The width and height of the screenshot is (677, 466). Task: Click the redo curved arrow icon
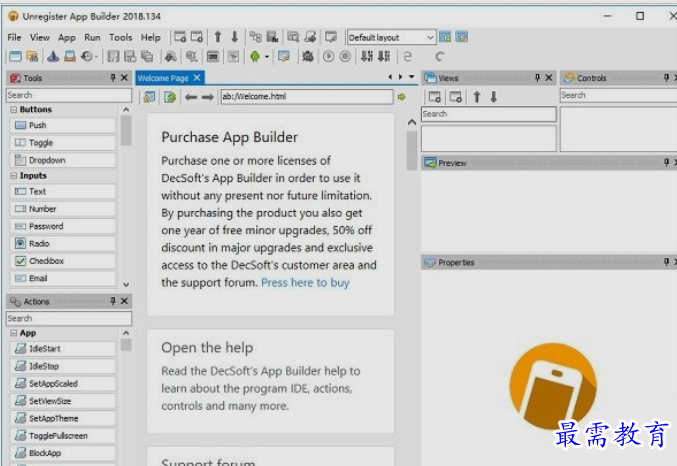click(x=440, y=57)
